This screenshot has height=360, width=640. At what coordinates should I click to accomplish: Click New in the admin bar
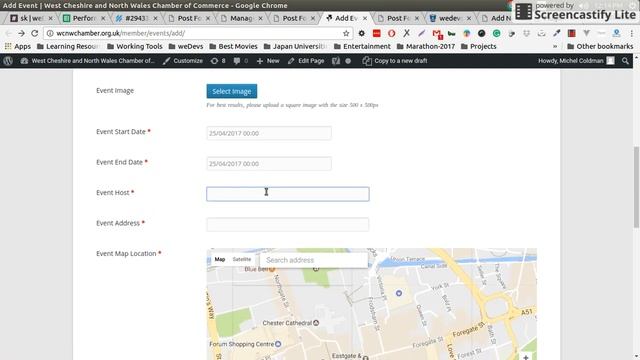[268, 61]
